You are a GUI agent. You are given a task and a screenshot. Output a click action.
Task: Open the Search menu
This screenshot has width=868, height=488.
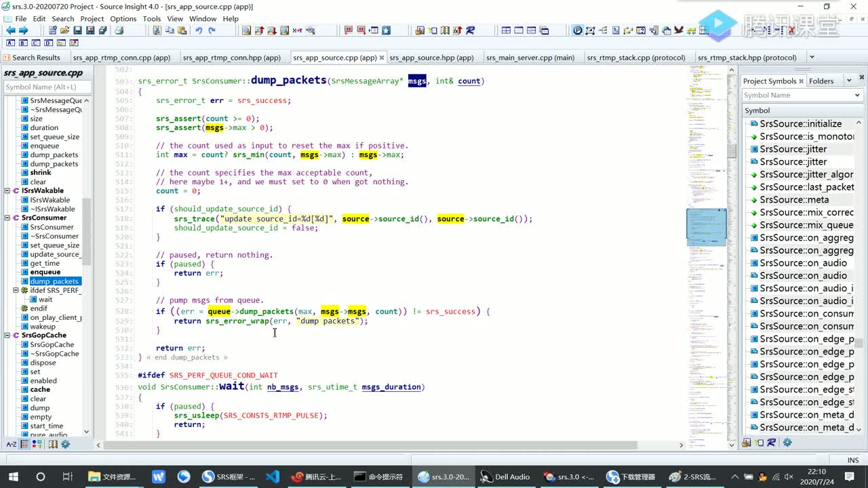pos(63,18)
